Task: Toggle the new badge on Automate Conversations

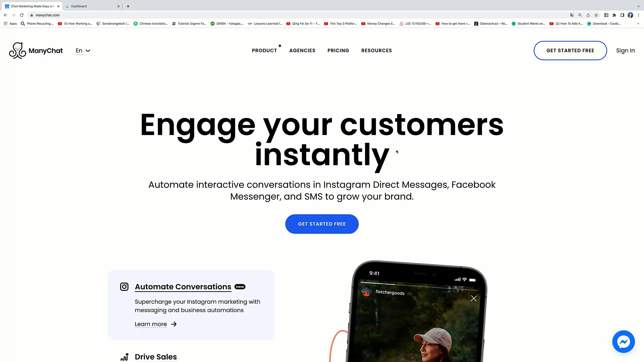Action: (240, 287)
